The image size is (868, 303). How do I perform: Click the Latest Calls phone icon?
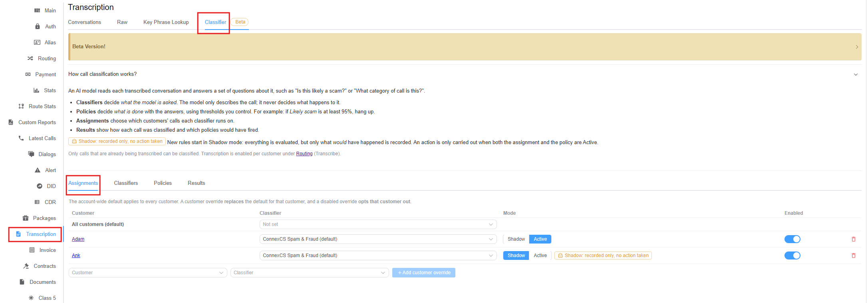21,138
